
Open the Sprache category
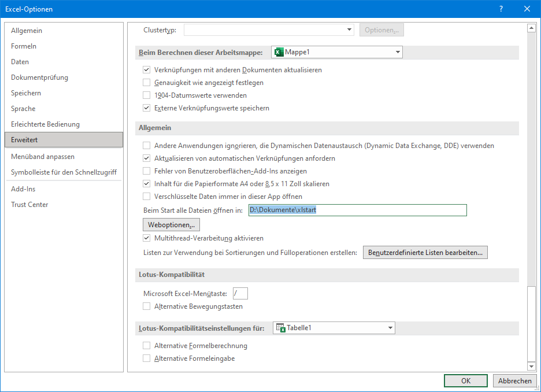point(64,108)
